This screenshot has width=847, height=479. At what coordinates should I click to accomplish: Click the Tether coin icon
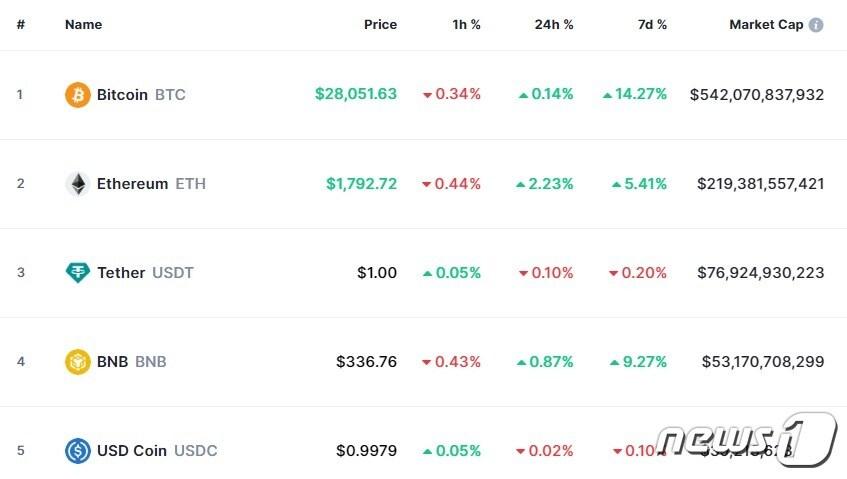77,273
